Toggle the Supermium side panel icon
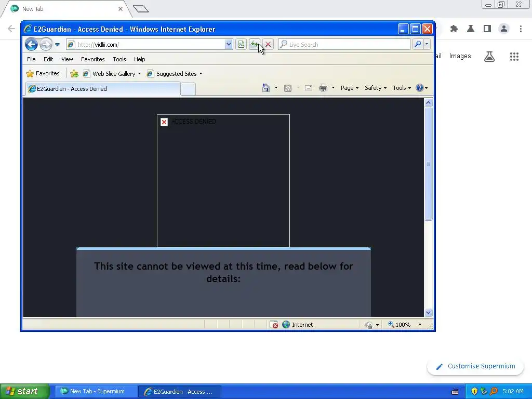The image size is (532, 399). click(487, 29)
